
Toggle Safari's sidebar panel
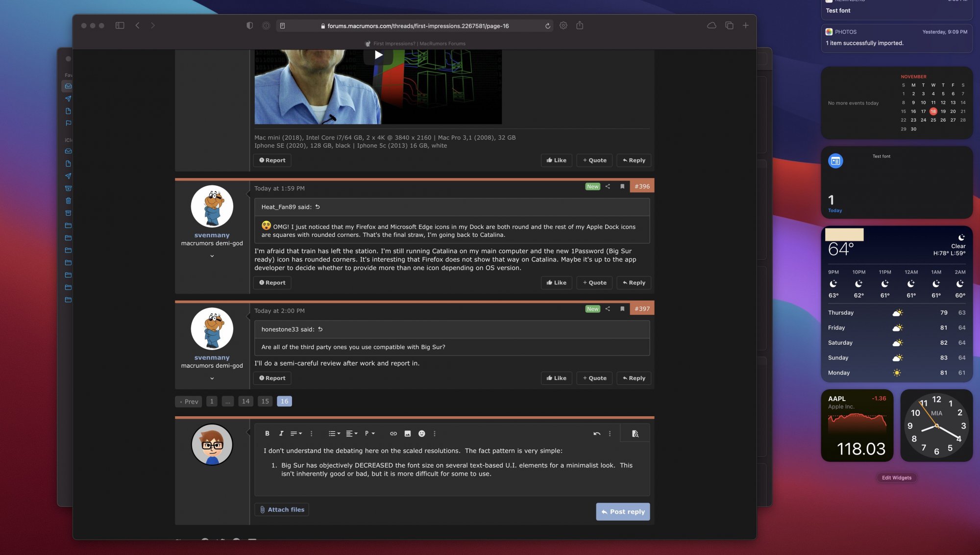point(120,25)
